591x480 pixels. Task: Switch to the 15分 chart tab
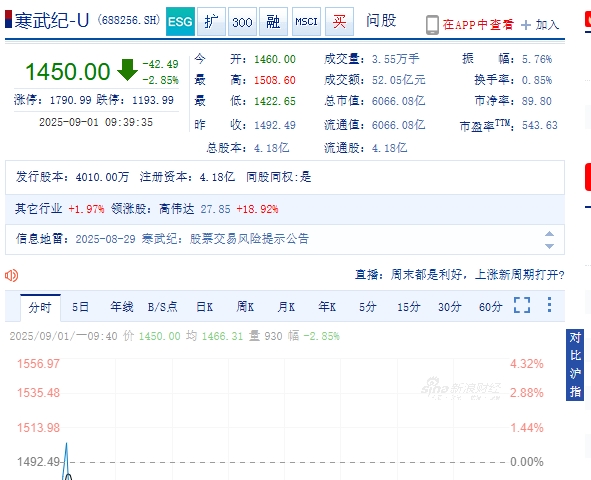pos(409,307)
